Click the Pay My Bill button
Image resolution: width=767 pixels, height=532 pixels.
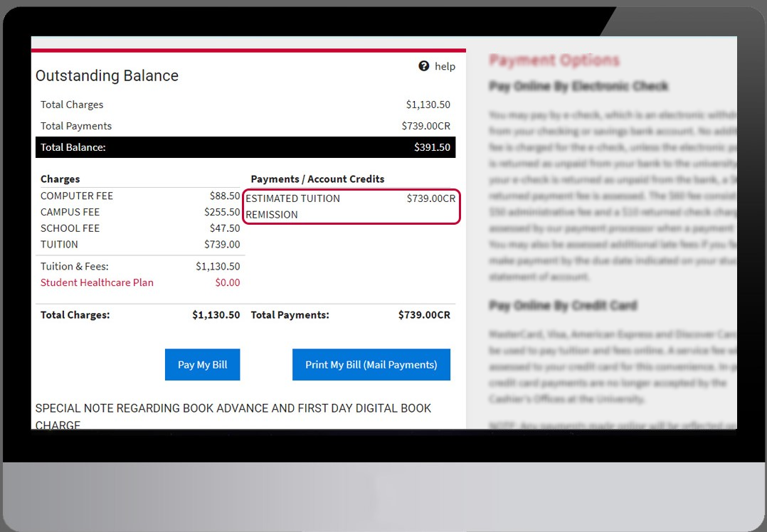(x=202, y=364)
